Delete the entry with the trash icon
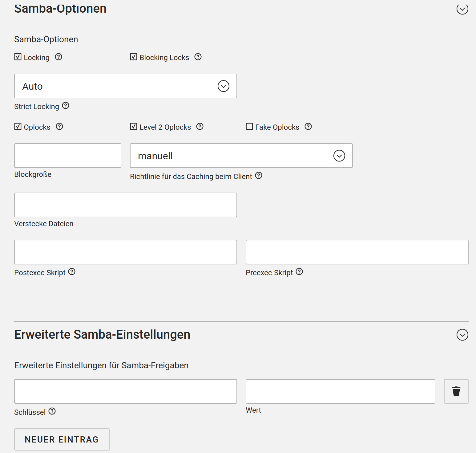This screenshot has height=453, width=476. tap(456, 391)
